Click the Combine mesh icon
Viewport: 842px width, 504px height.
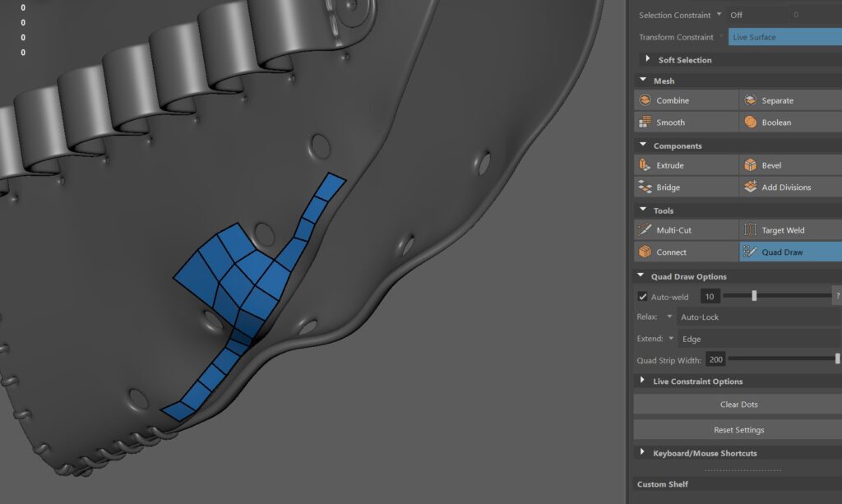tap(645, 100)
